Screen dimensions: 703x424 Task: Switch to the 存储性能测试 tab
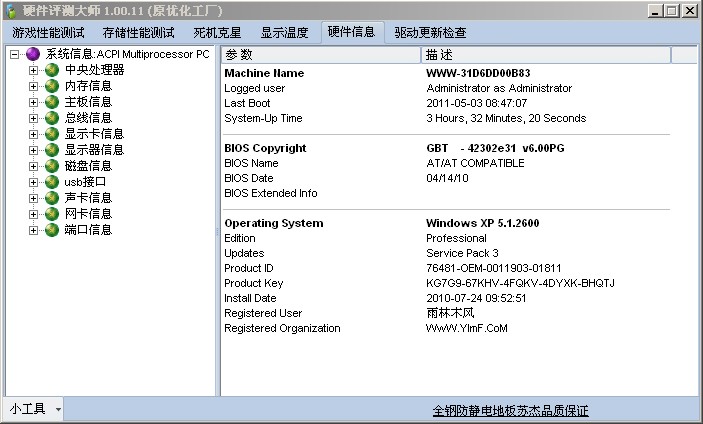coord(139,33)
